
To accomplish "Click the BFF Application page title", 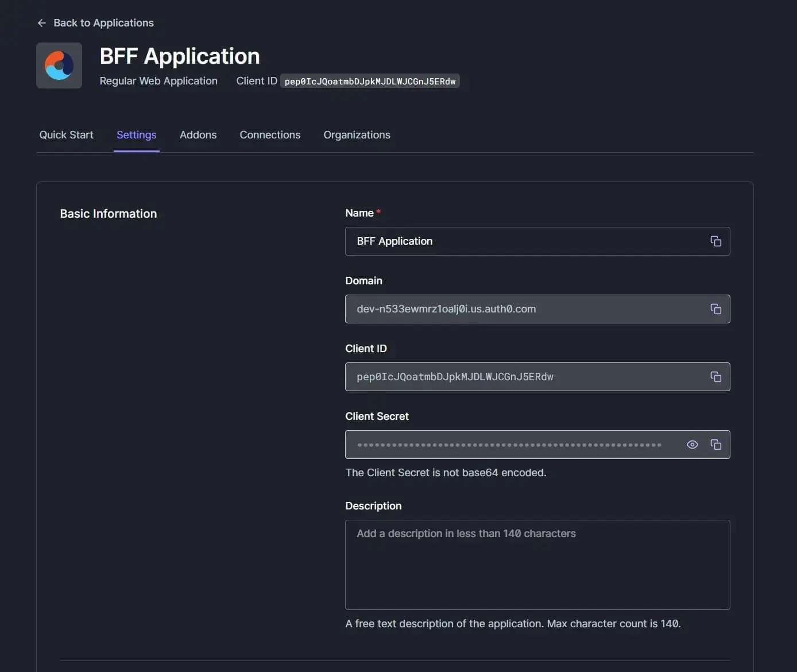I will (x=180, y=56).
